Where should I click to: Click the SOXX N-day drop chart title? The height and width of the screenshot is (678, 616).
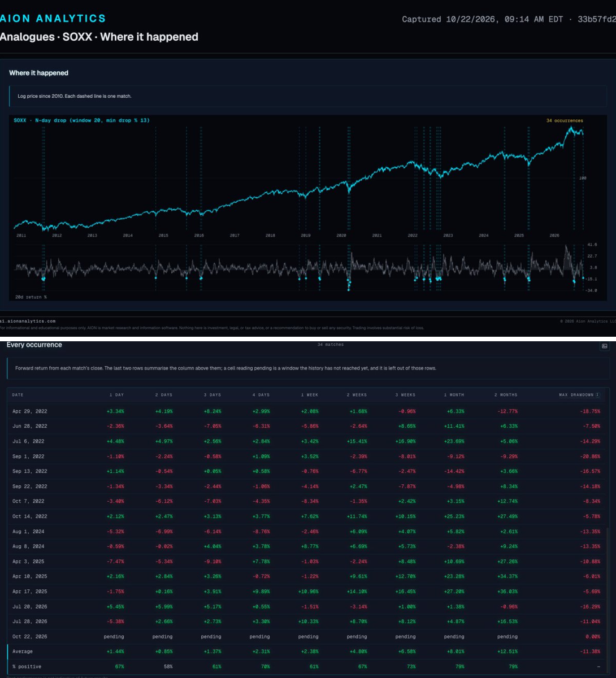[x=81, y=120]
